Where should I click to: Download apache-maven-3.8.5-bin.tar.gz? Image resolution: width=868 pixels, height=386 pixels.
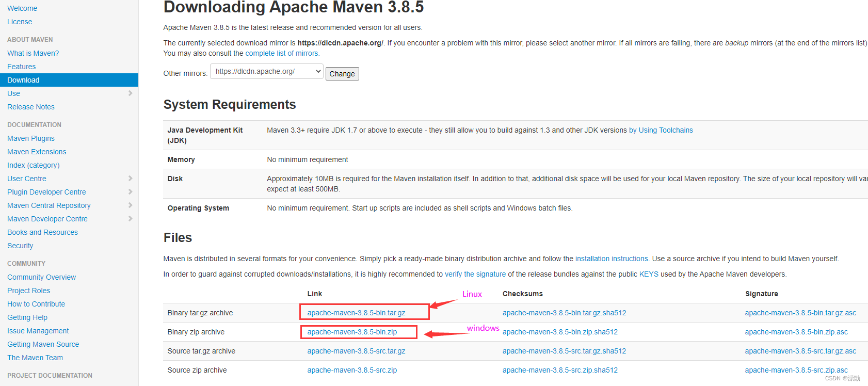(x=357, y=313)
